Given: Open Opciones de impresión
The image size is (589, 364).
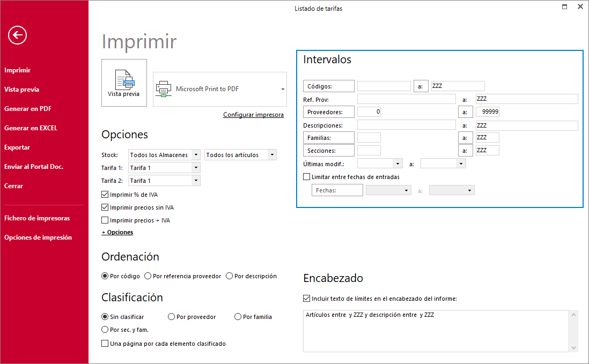Looking at the screenshot, I should [38, 237].
